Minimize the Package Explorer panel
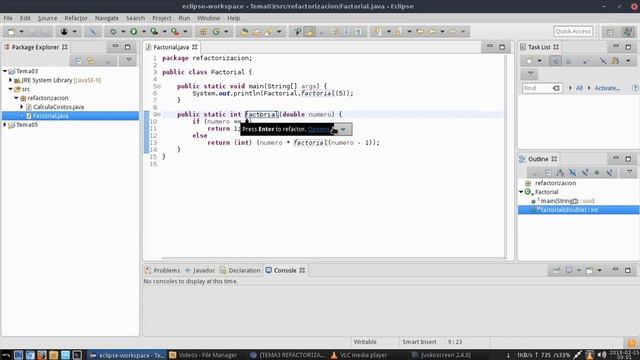Viewport: 640px width, 360px height. (115, 47)
